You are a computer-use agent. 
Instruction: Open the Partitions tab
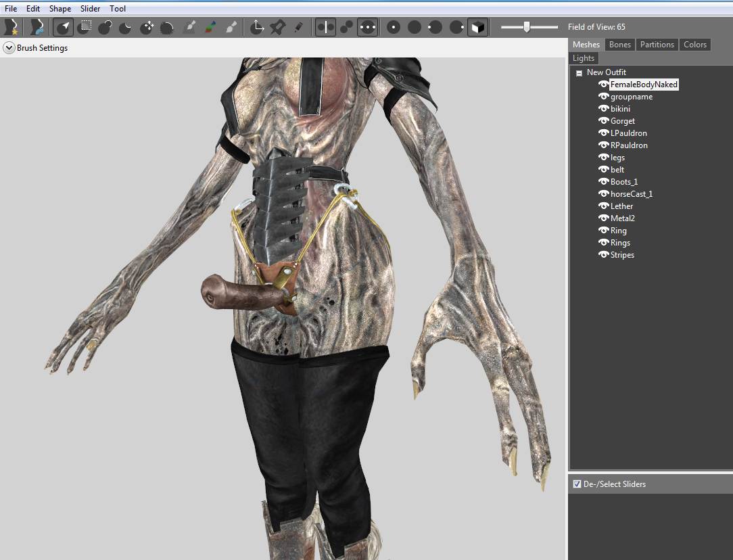[657, 45]
